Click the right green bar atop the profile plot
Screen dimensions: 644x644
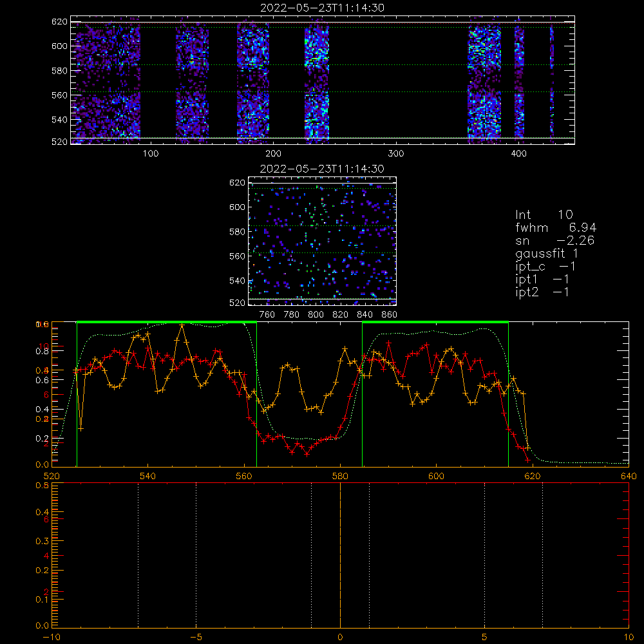435,323
